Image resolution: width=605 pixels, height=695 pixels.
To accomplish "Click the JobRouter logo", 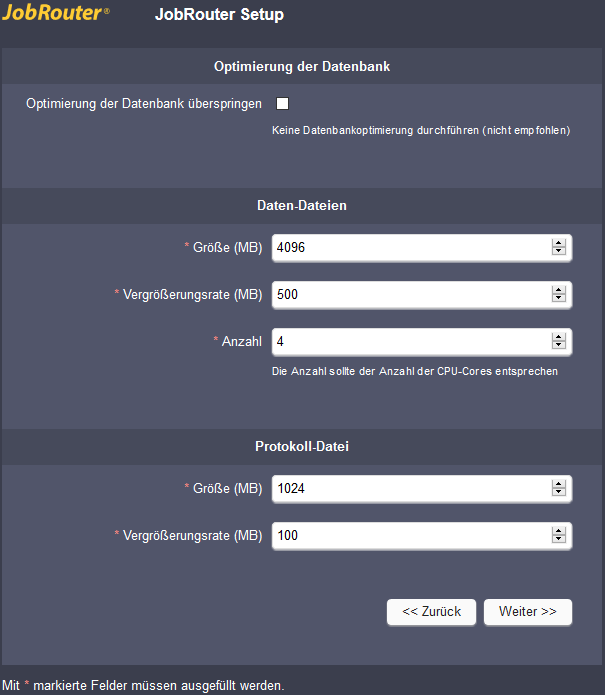I will (x=56, y=12).
